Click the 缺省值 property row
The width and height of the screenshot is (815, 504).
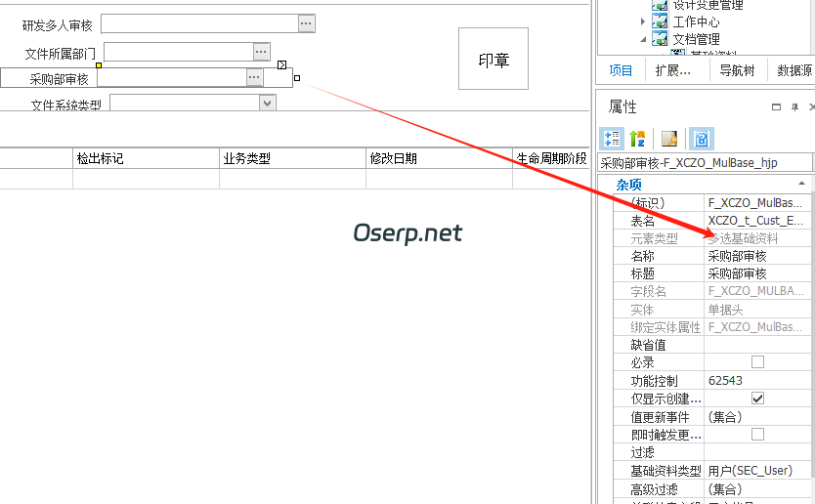(712, 345)
